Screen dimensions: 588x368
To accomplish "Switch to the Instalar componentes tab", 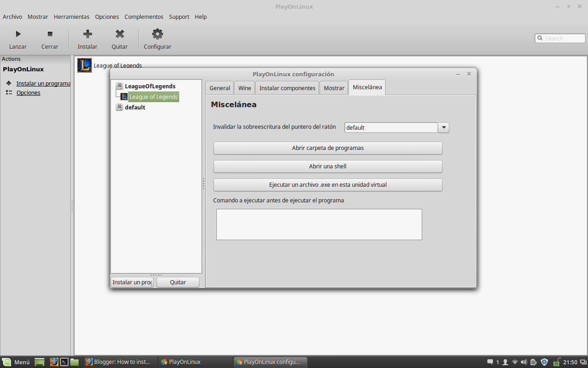I will (288, 88).
